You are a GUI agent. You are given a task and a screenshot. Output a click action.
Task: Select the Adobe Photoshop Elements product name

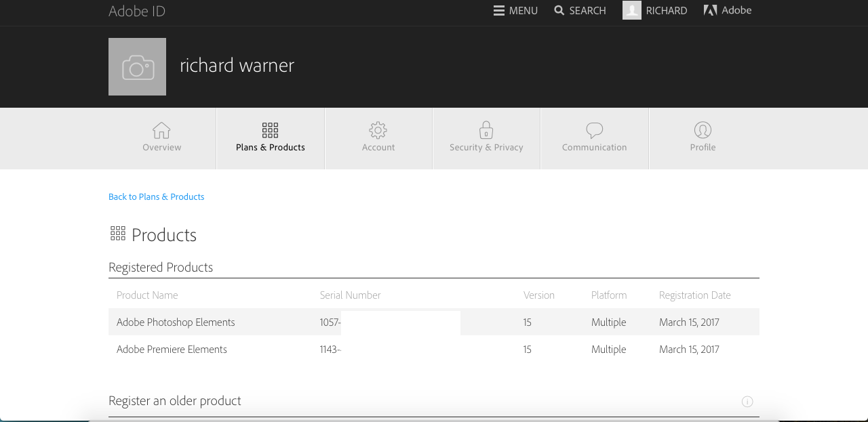point(176,322)
